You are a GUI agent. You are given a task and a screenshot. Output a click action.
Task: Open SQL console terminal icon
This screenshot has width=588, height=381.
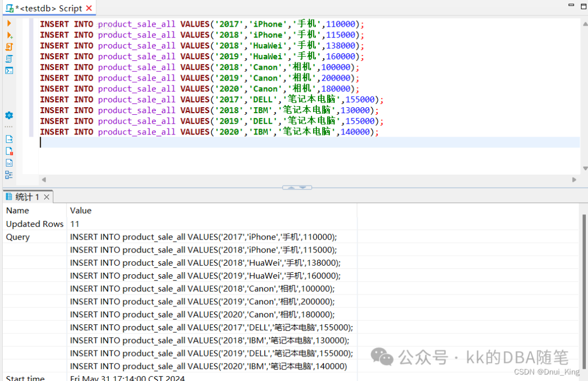[9, 71]
